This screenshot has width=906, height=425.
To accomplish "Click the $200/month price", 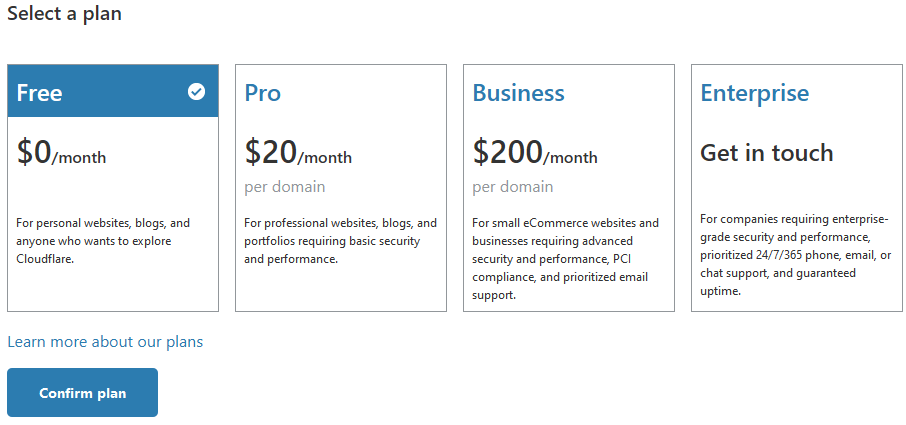I will pyautogui.click(x=535, y=153).
